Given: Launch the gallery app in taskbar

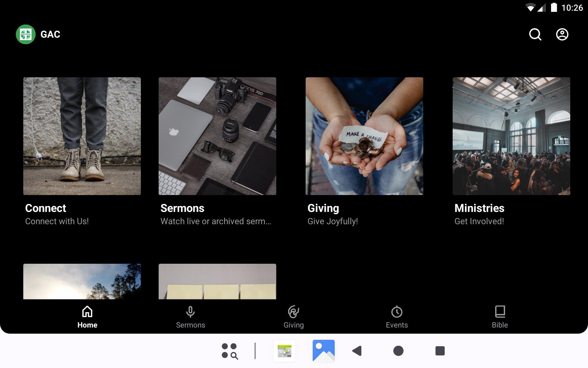Looking at the screenshot, I should pyautogui.click(x=323, y=351).
